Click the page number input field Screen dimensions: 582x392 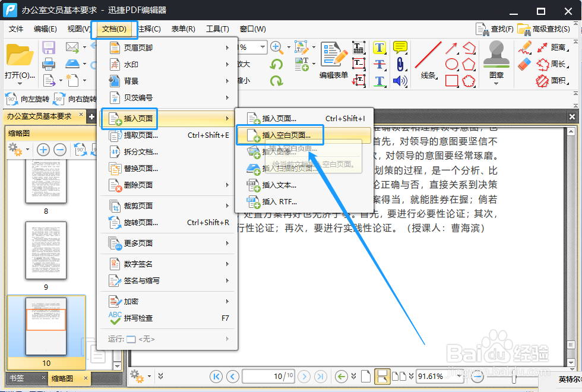coord(268,377)
